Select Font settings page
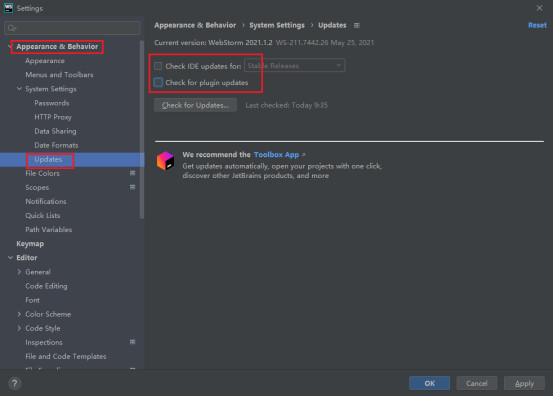The image size is (553, 396). (x=32, y=300)
